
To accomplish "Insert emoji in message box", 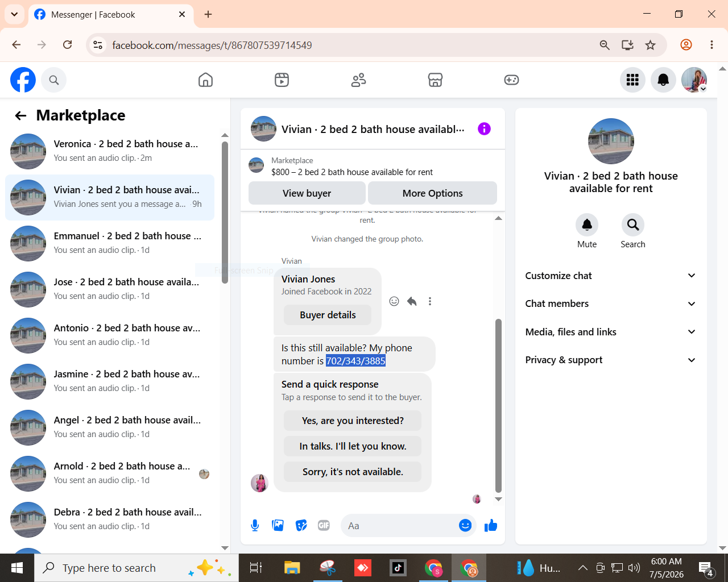I will click(465, 526).
